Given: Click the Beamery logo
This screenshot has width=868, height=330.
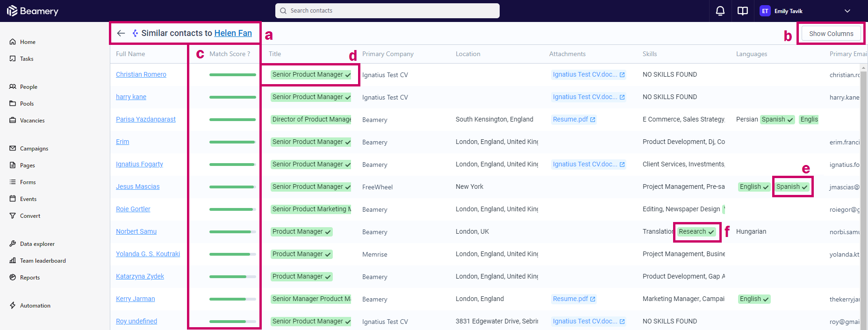Looking at the screenshot, I should coord(33,11).
